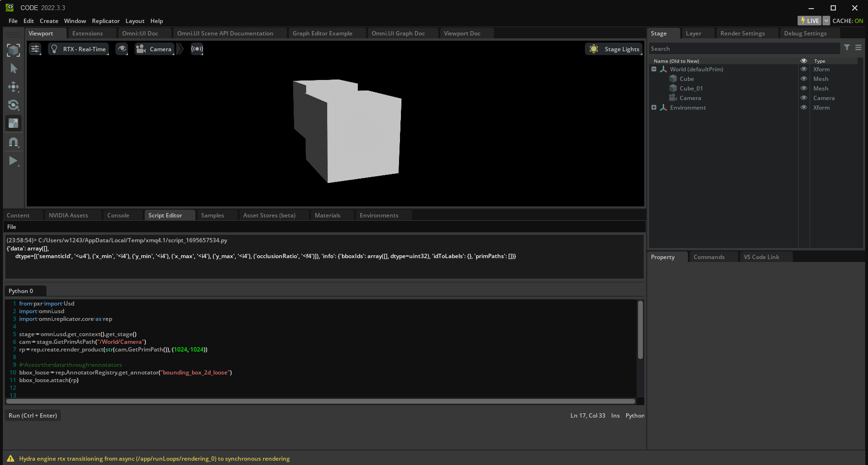
Task: Collapse the World (defaultPrim) tree node
Action: (x=654, y=69)
